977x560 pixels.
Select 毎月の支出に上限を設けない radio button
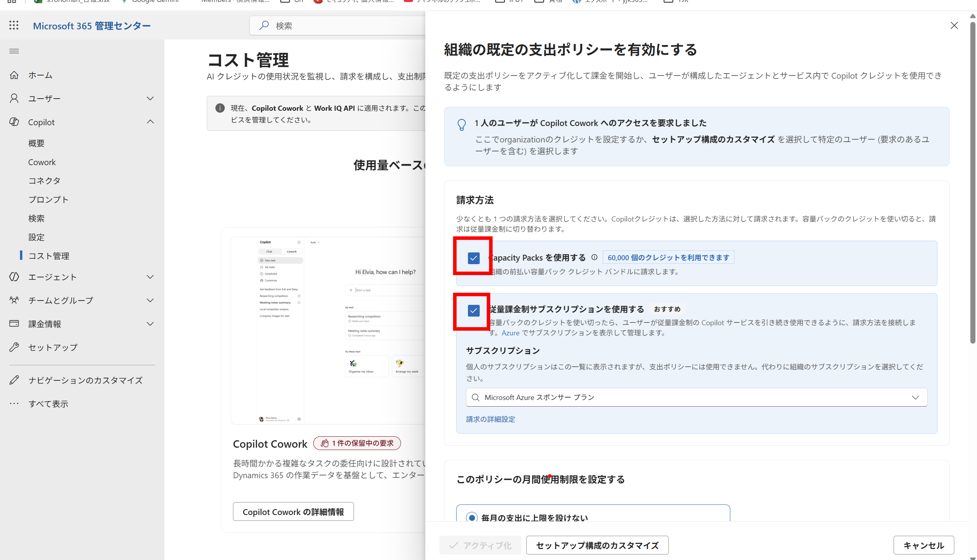(472, 518)
